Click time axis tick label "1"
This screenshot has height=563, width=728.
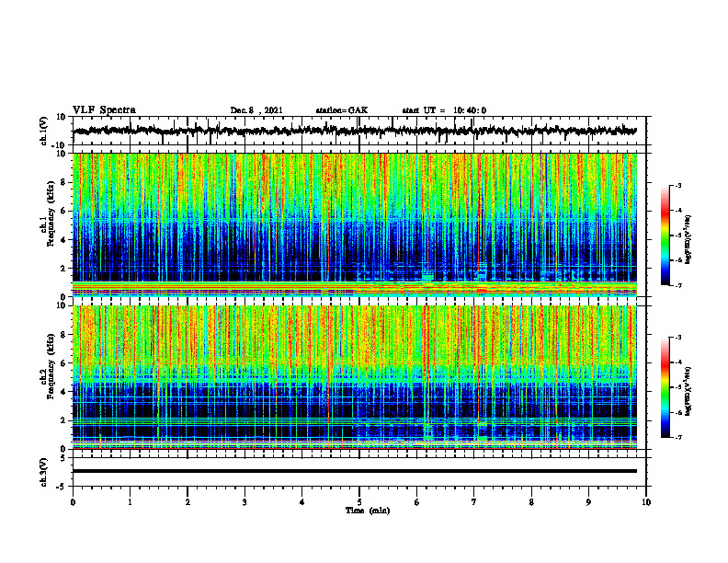click(130, 502)
